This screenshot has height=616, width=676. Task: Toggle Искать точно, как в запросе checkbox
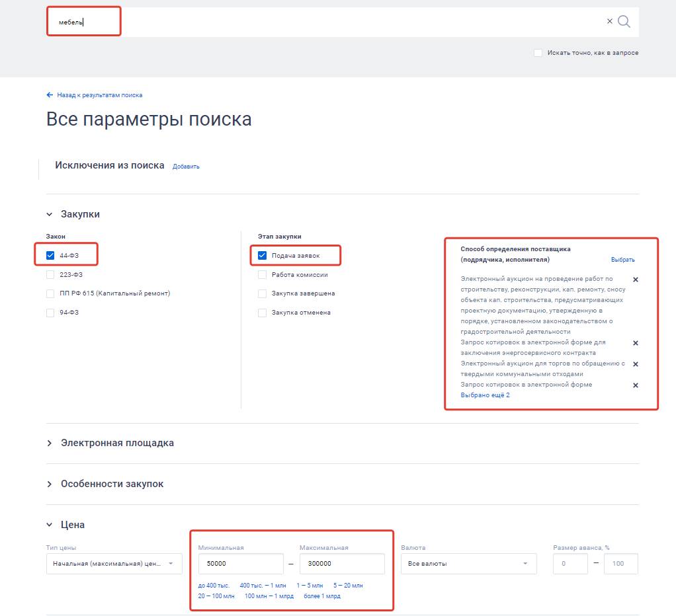click(538, 53)
